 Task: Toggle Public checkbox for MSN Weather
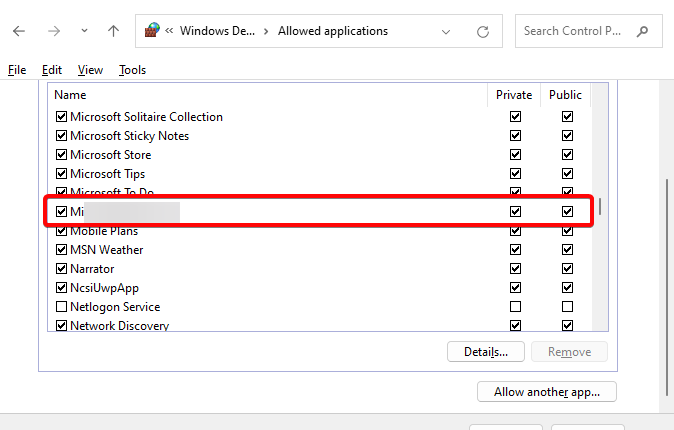[567, 250]
